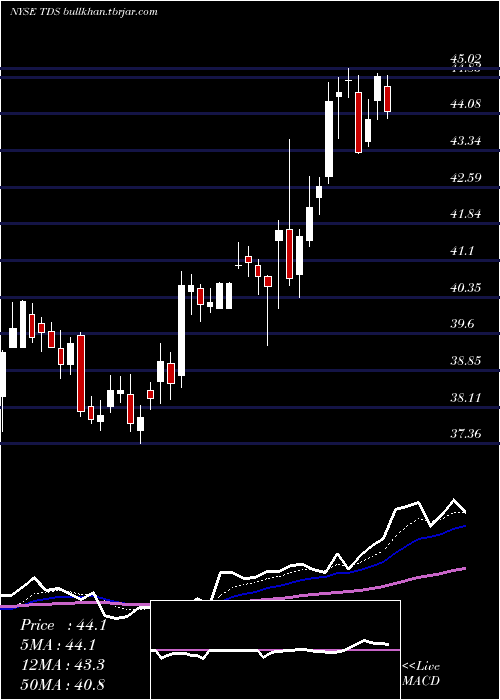Click the 5MA : 44.1 value
The image size is (500, 700).
click(x=58, y=645)
